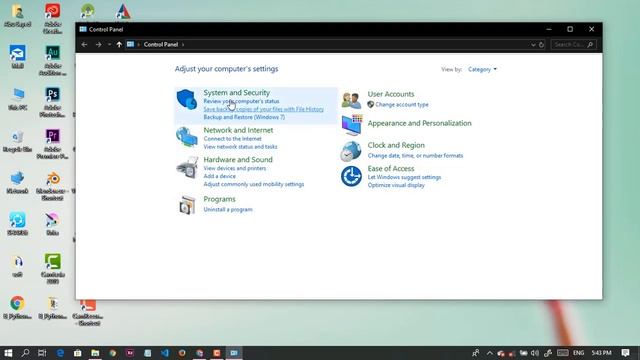Screen dimensions: 640x360
Task: Open the Ease of Access heading
Action: pyautogui.click(x=391, y=169)
